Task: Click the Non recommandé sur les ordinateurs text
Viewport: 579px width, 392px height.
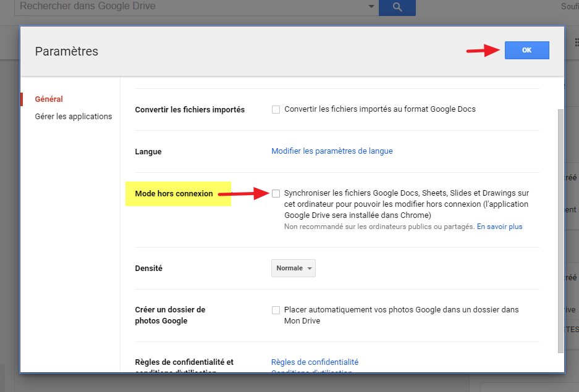Action: [x=379, y=227]
